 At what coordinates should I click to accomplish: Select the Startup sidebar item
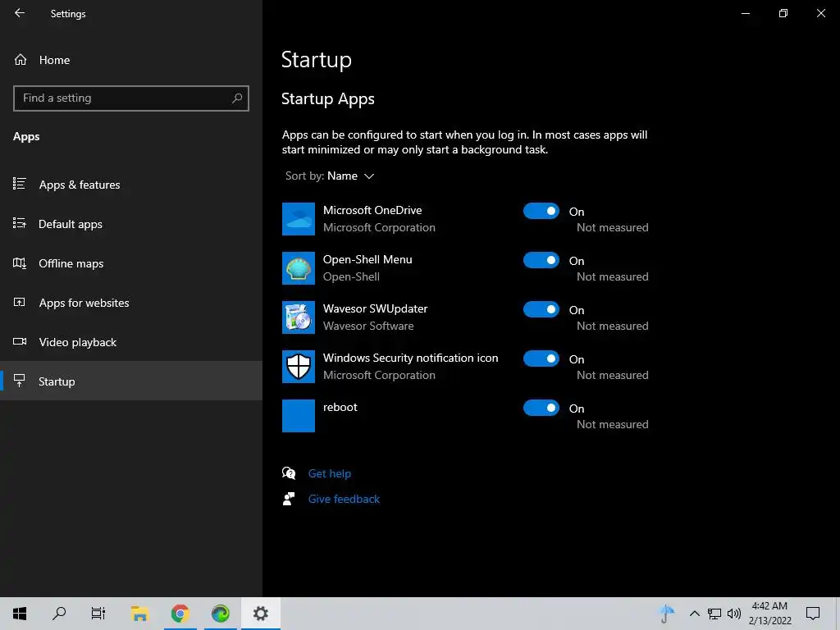coord(131,381)
